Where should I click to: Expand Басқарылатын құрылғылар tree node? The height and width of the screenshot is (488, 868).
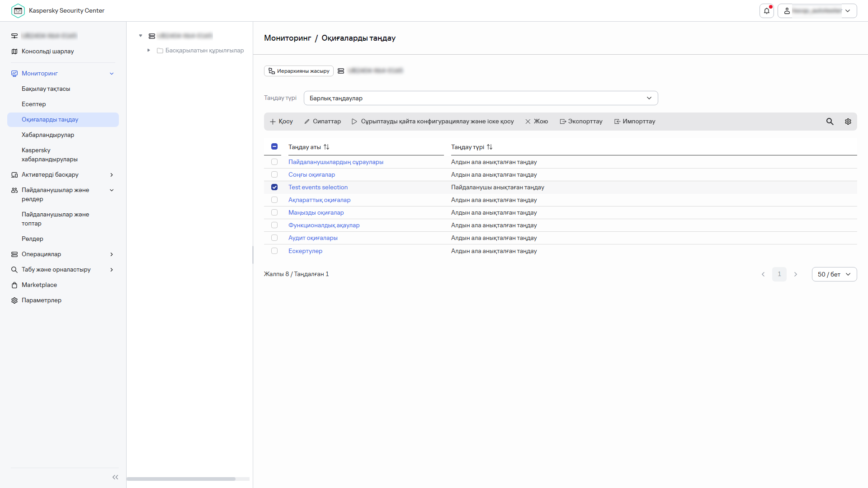tap(149, 51)
